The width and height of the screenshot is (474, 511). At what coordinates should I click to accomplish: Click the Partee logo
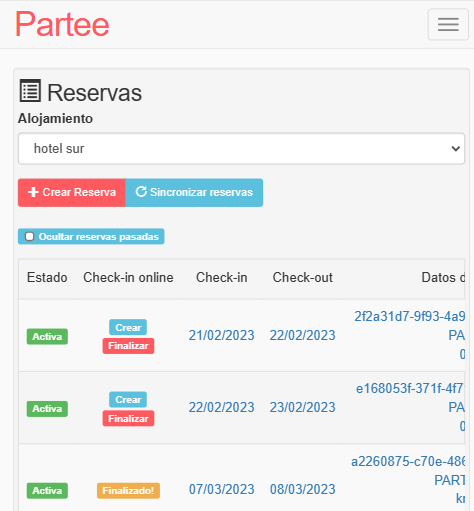tap(62, 24)
